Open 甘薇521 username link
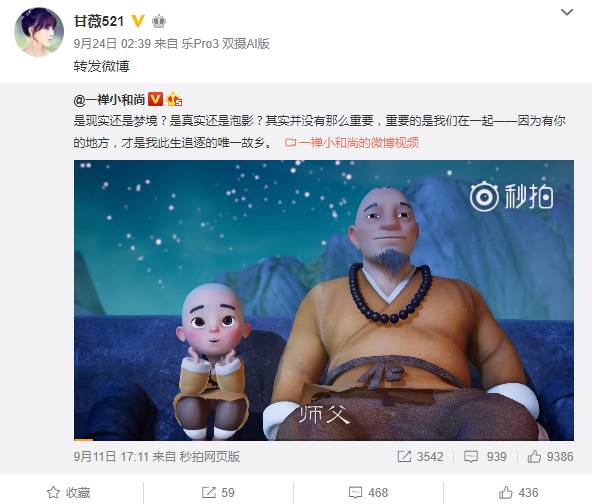This screenshot has width=592, height=504. (99, 21)
